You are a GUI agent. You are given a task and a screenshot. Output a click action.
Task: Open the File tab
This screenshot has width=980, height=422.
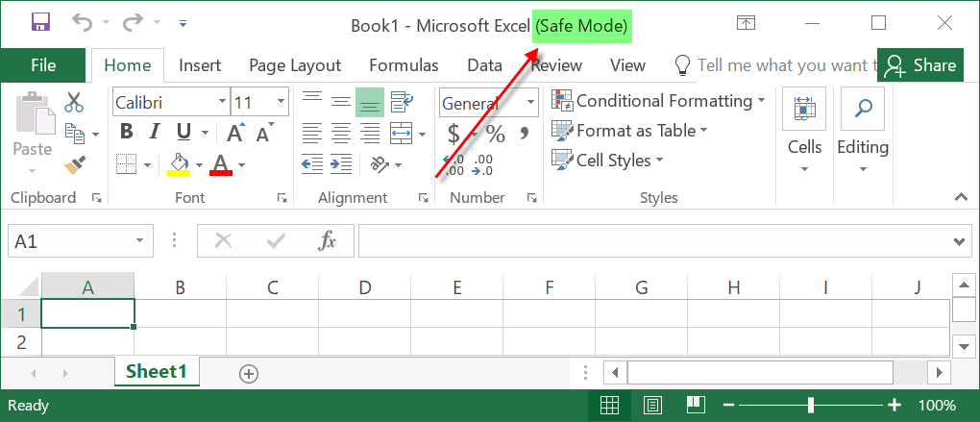point(43,65)
